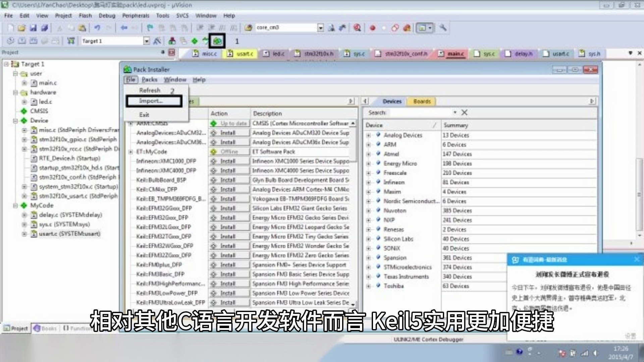Insert a breakpoint with the red dot icon

coord(372,28)
